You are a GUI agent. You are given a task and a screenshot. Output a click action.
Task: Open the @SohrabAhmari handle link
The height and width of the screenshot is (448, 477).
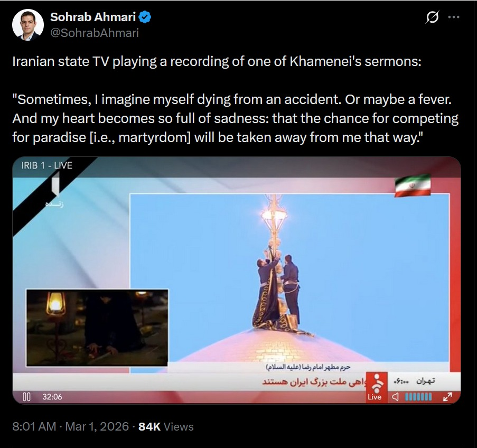[x=95, y=33]
